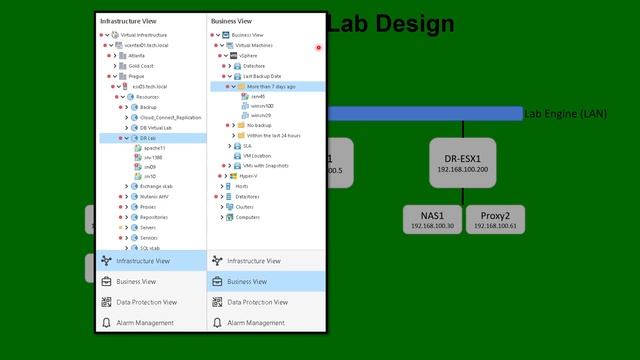The width and height of the screenshot is (640, 360).
Task: Click the Computers node icon
Action: [x=230, y=217]
